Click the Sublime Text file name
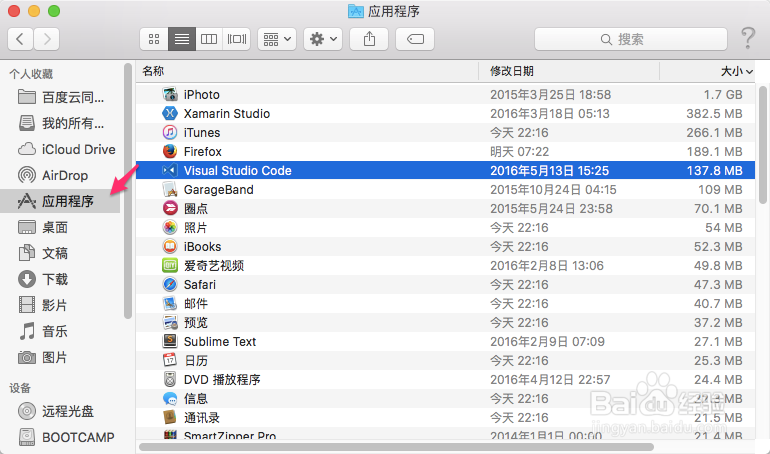 pyautogui.click(x=220, y=342)
